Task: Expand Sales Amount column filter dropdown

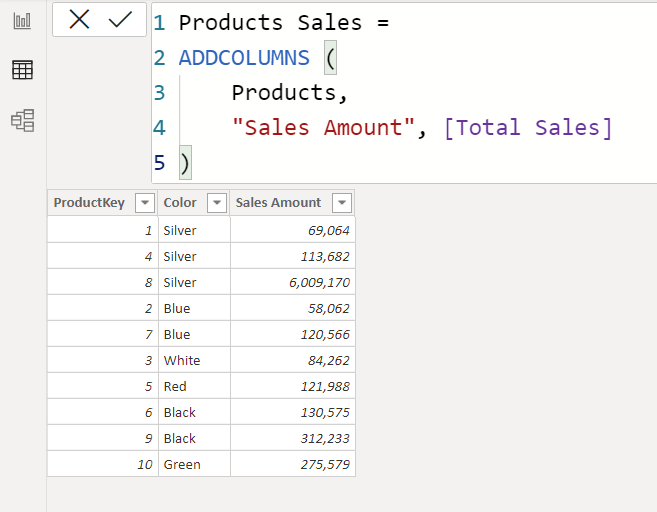Action: pos(341,203)
